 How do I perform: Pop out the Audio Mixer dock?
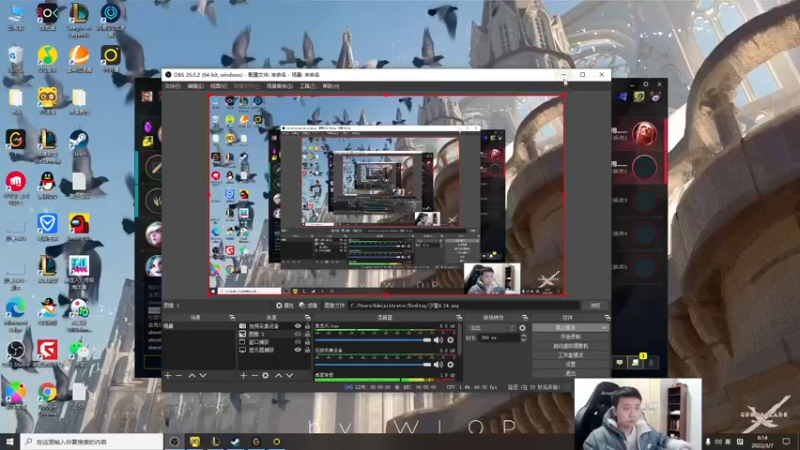(x=459, y=317)
